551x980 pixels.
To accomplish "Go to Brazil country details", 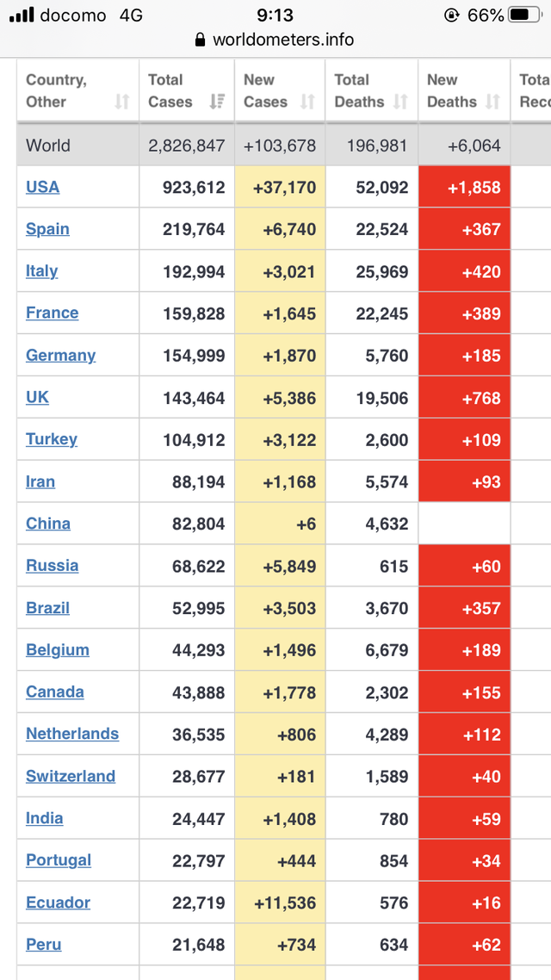I will (x=47, y=607).
